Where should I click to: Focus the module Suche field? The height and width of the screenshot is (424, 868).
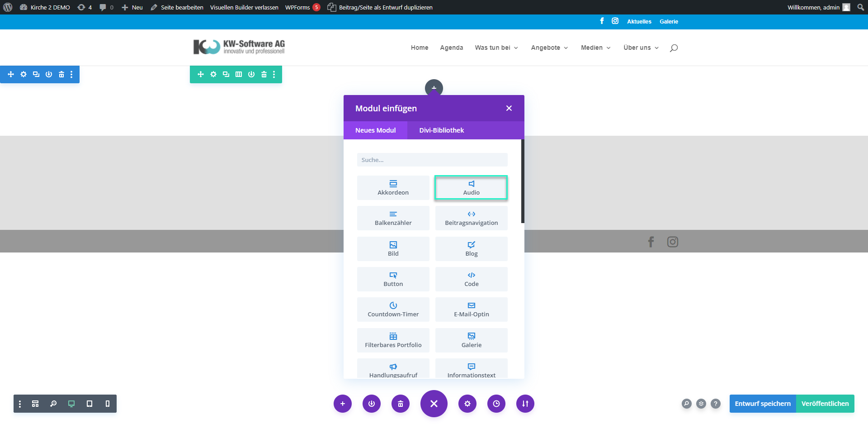coord(432,160)
